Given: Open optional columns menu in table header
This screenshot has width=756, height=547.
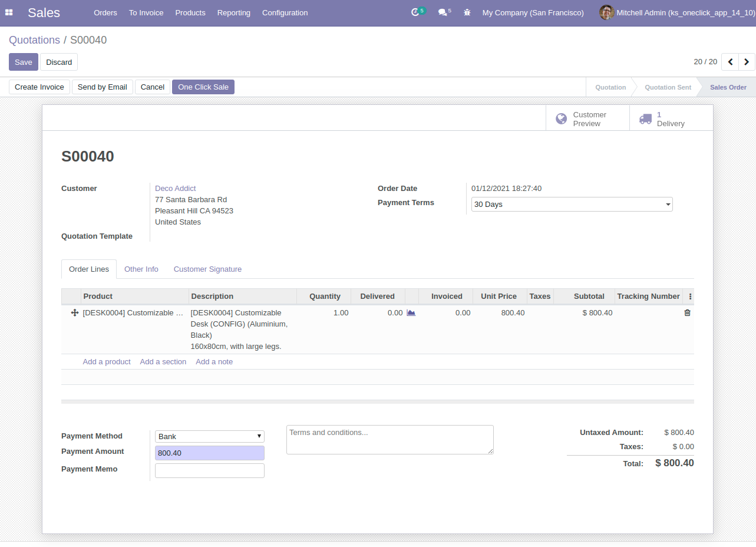Looking at the screenshot, I should tap(690, 296).
